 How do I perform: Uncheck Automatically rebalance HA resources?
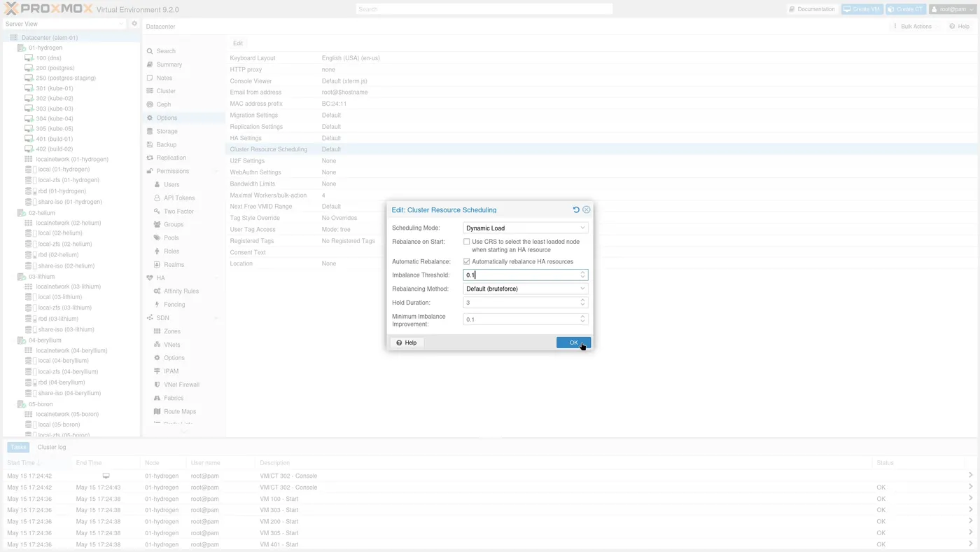467,261
